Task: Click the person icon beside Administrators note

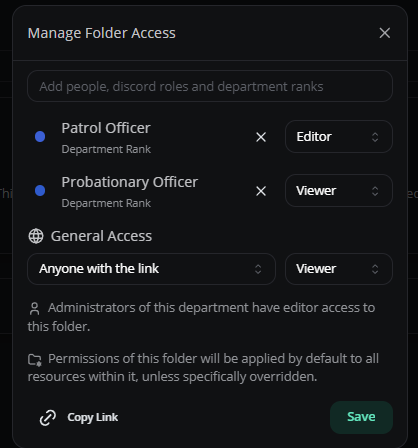Action: [x=34, y=309]
